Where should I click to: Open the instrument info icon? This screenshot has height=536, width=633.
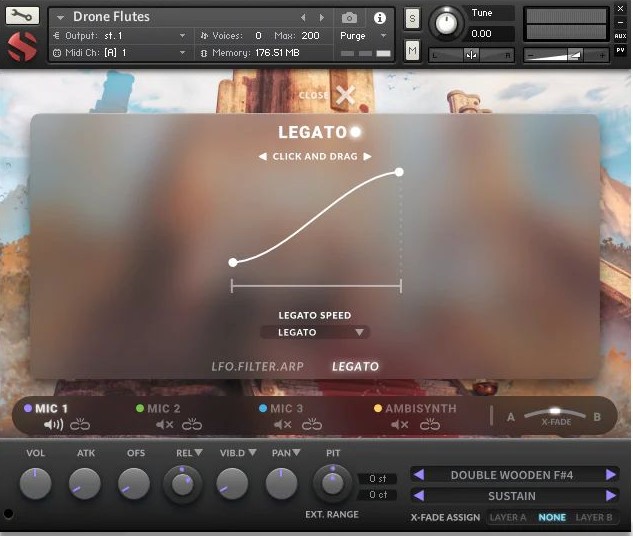(379, 18)
